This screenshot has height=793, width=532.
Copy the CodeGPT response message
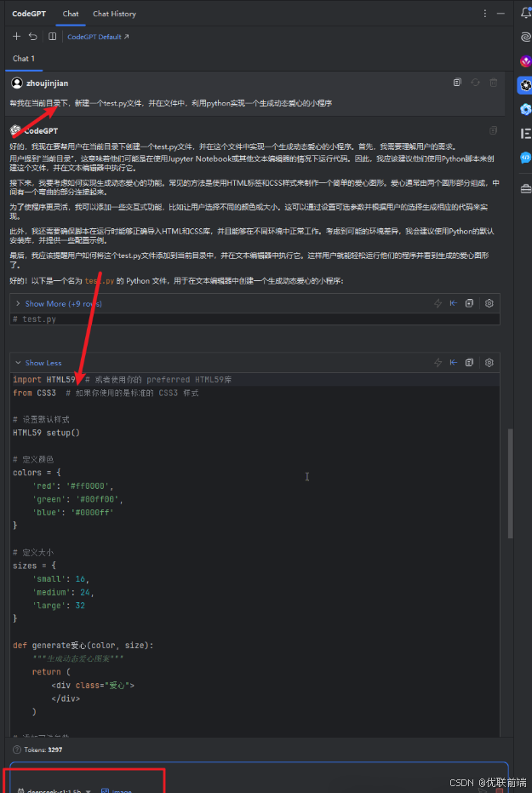pos(494,130)
